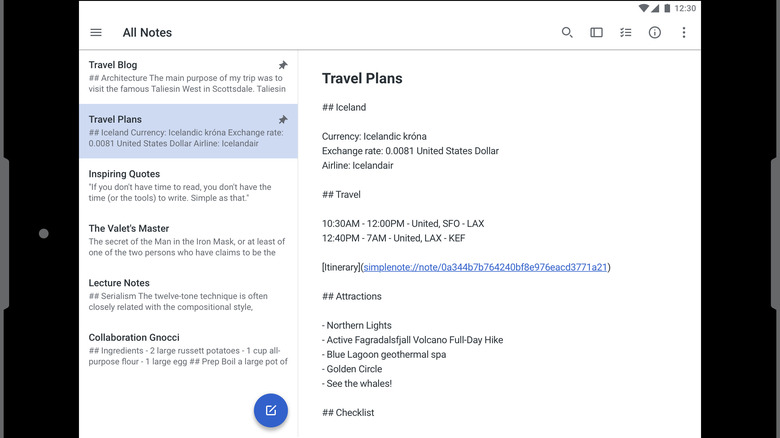Screen dimensions: 780x438
Task: Toggle the sidebar panel icon
Action: tap(596, 32)
